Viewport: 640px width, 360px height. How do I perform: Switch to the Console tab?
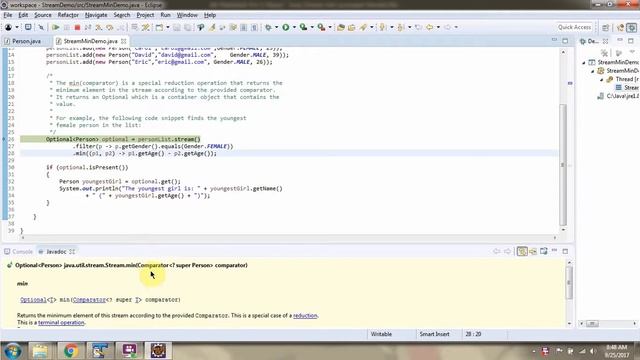pos(18,251)
